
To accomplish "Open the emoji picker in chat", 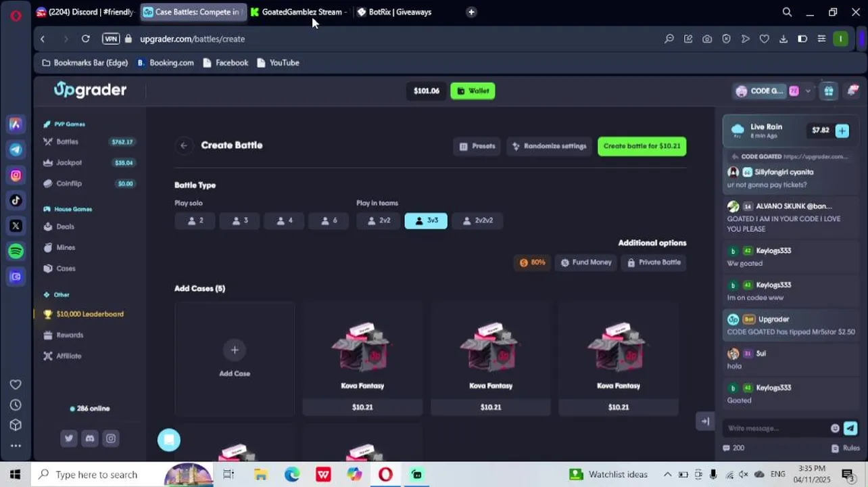I will tap(835, 428).
